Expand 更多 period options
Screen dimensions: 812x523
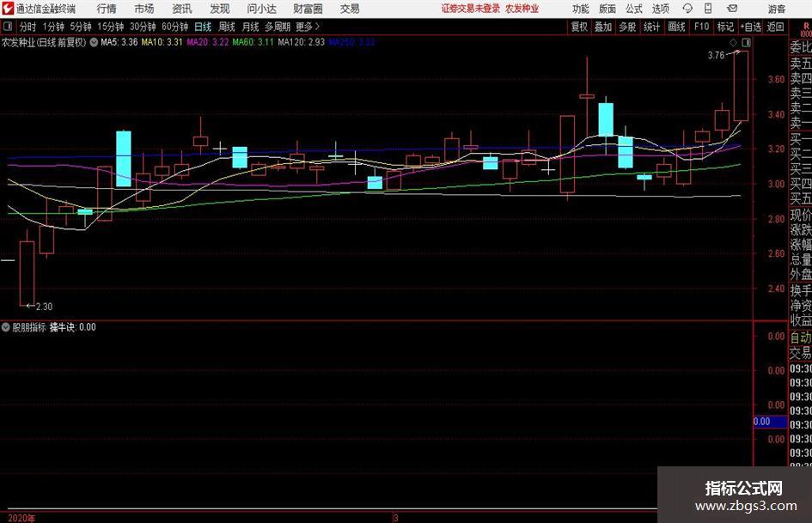(308, 27)
